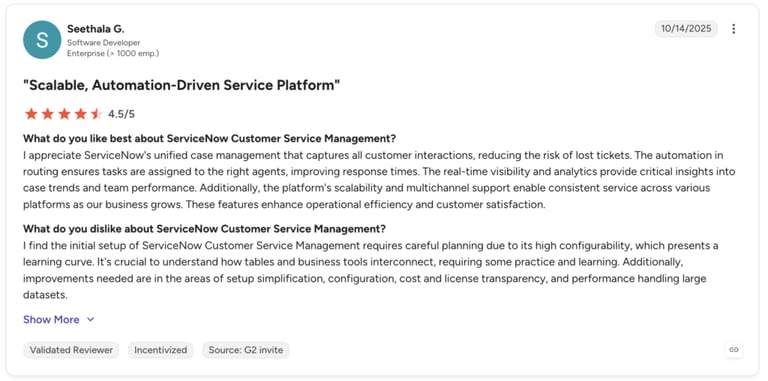Select the third rating star
This screenshot has height=381, width=768.
pyautogui.click(x=64, y=114)
